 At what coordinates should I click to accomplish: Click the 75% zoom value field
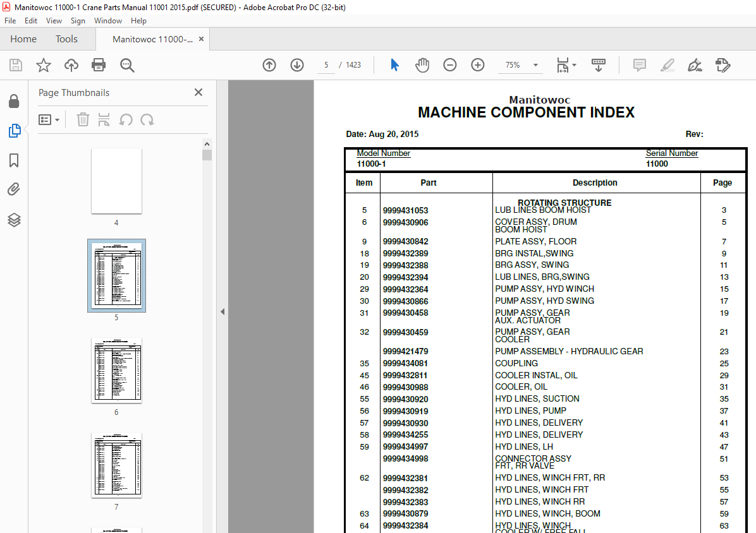[x=513, y=65]
